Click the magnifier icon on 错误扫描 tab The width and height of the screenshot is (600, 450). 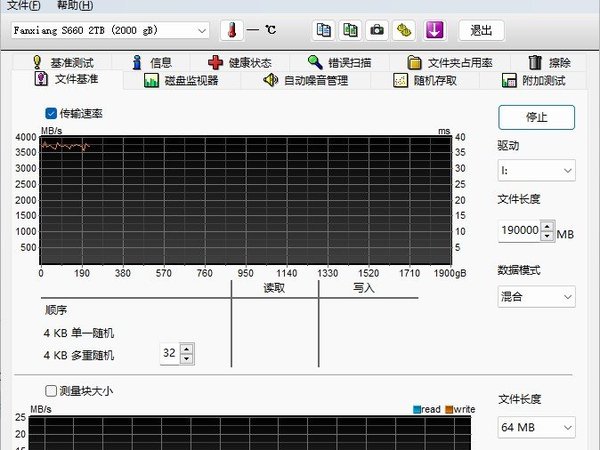click(315, 62)
